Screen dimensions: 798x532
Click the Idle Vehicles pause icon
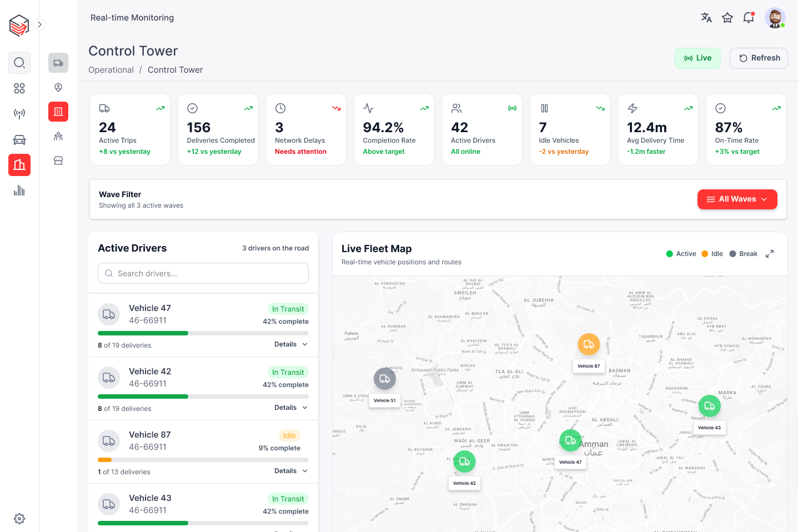(x=544, y=108)
